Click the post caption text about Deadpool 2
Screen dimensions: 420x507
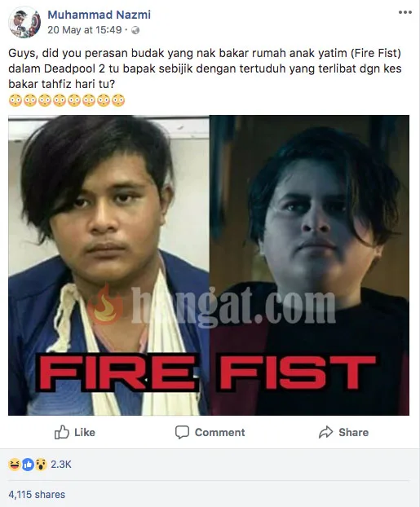click(x=205, y=68)
